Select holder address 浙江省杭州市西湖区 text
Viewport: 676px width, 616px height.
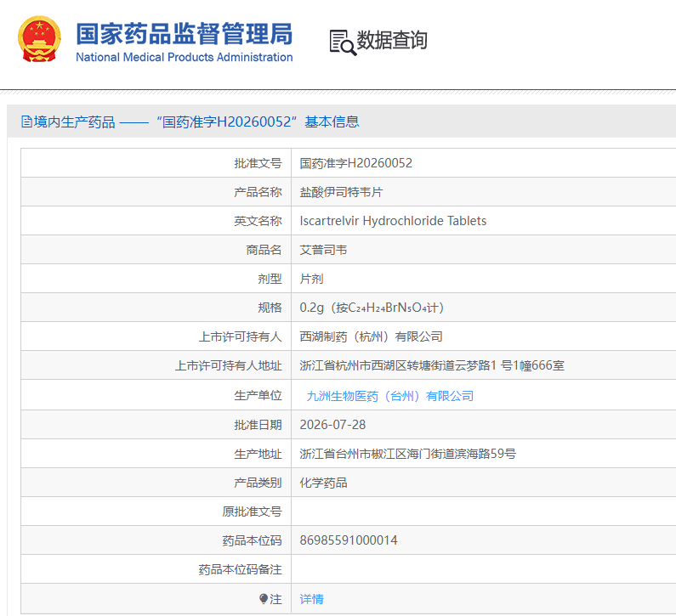tap(432, 365)
